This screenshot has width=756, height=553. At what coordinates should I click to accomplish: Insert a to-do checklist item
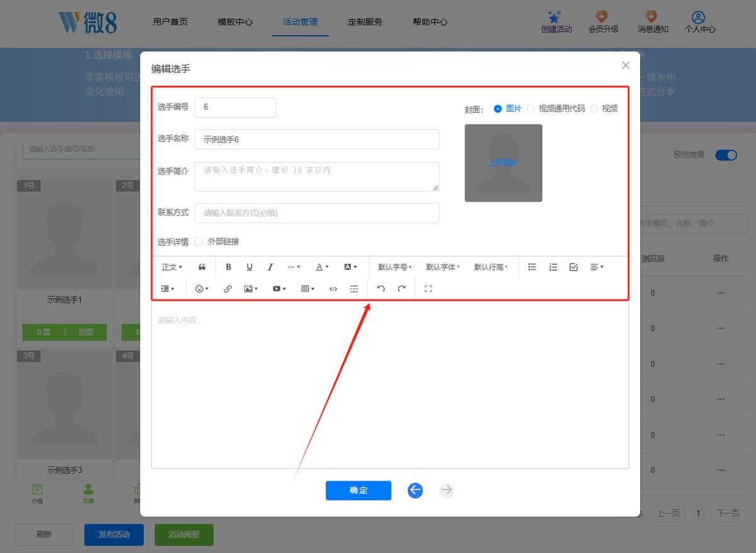click(573, 267)
